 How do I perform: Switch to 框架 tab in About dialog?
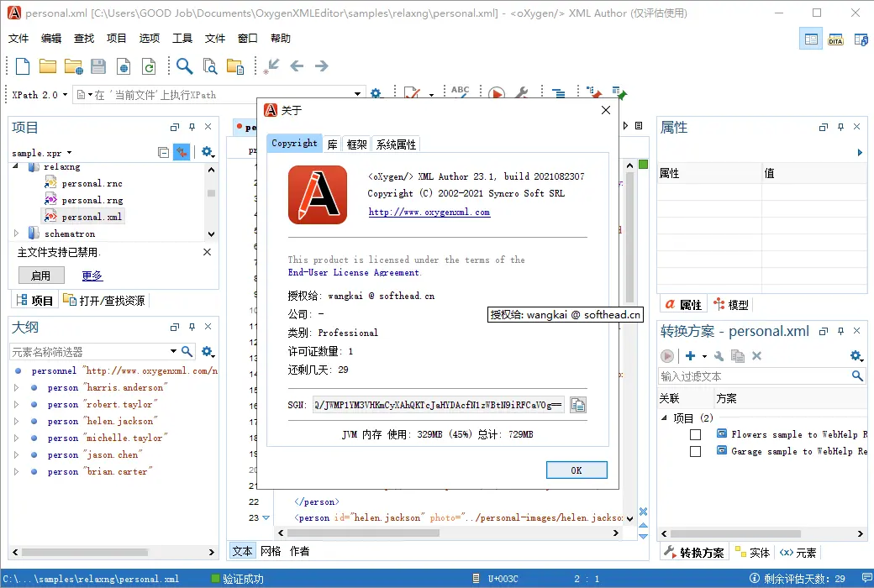[x=356, y=144]
